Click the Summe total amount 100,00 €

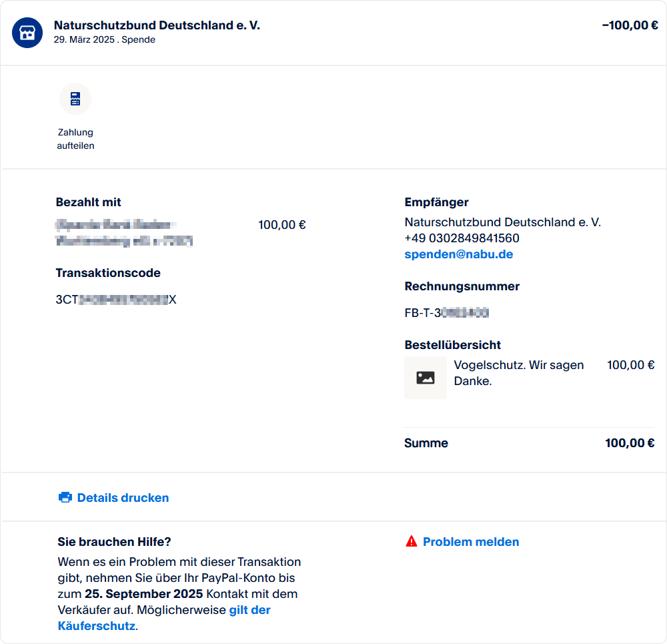coord(630,443)
